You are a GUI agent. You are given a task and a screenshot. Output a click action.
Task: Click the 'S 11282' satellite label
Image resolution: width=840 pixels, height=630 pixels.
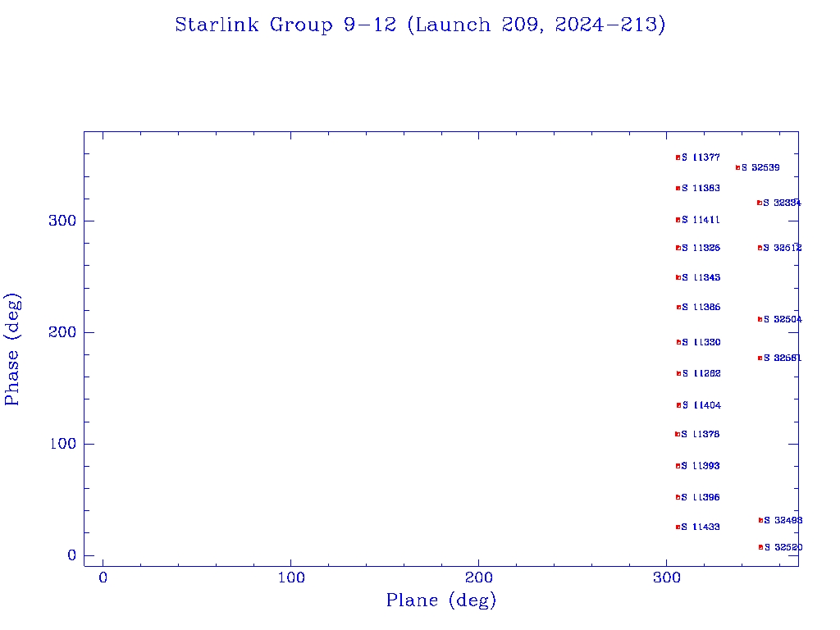[x=701, y=373]
